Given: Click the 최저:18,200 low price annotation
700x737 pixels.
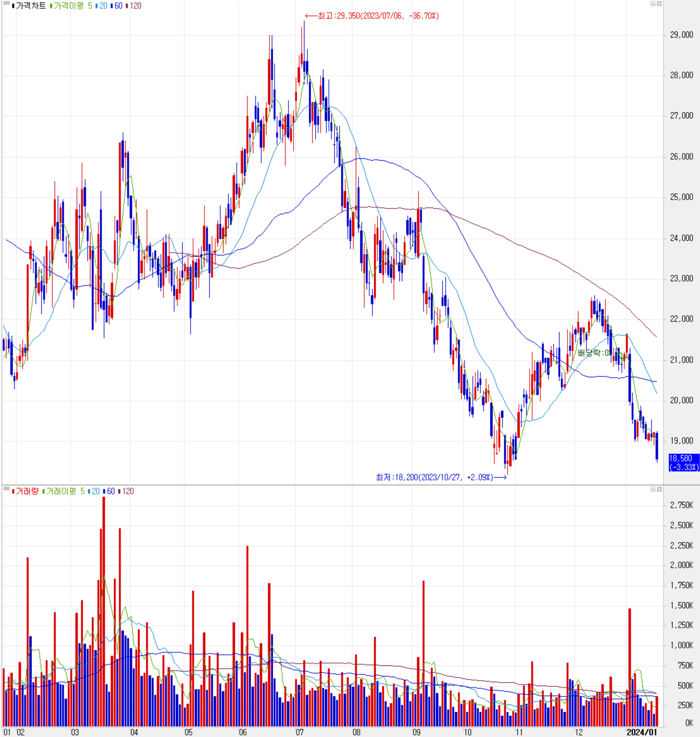Looking at the screenshot, I should click(441, 477).
